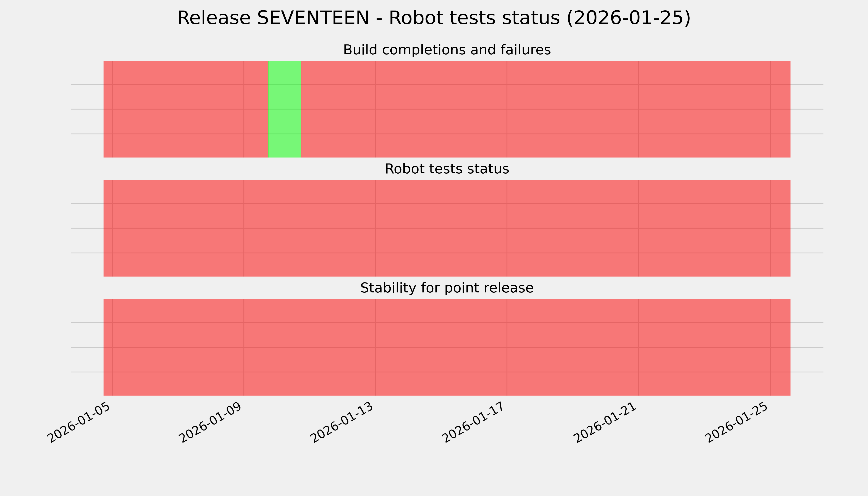Click the word SEVENTEEN in the main title
Image resolution: width=868 pixels, height=496 pixels.
click(313, 18)
